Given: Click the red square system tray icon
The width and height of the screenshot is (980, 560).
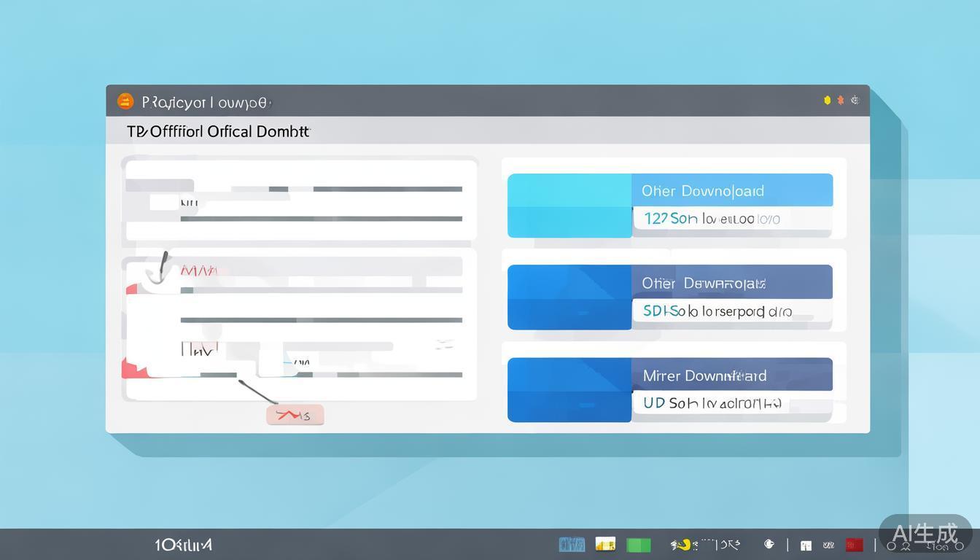Looking at the screenshot, I should coord(854,545).
